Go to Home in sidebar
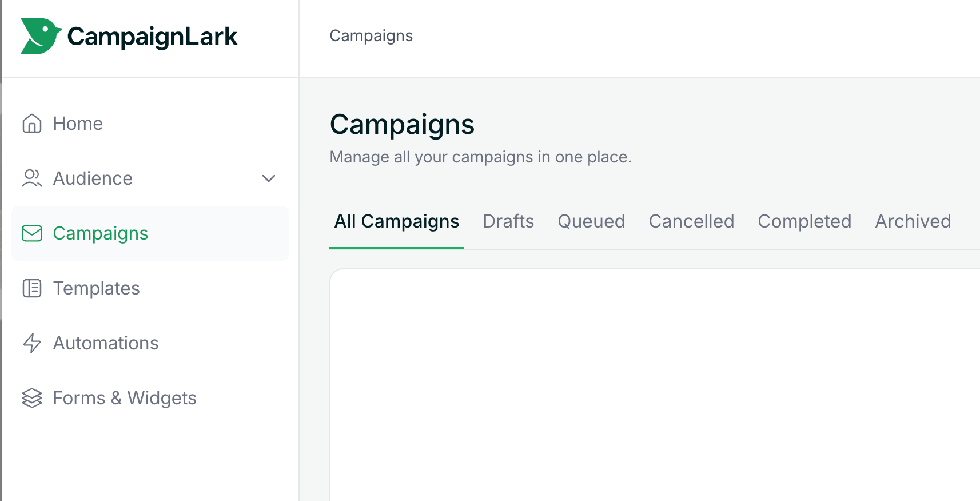This screenshot has width=980, height=501. click(x=78, y=124)
